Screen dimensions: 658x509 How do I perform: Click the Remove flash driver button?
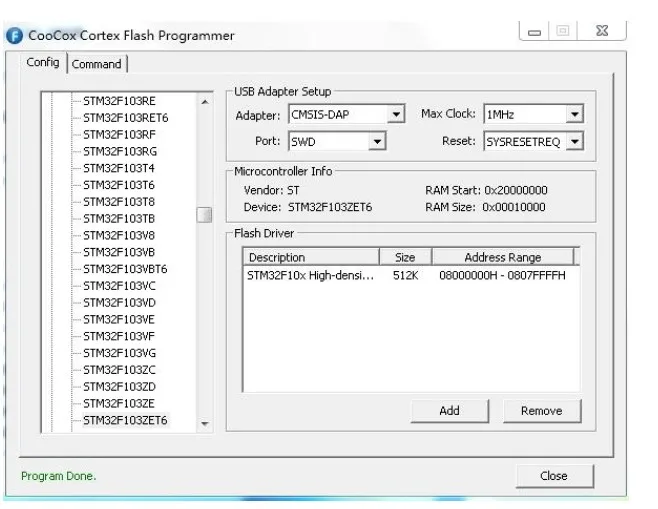[x=542, y=410]
